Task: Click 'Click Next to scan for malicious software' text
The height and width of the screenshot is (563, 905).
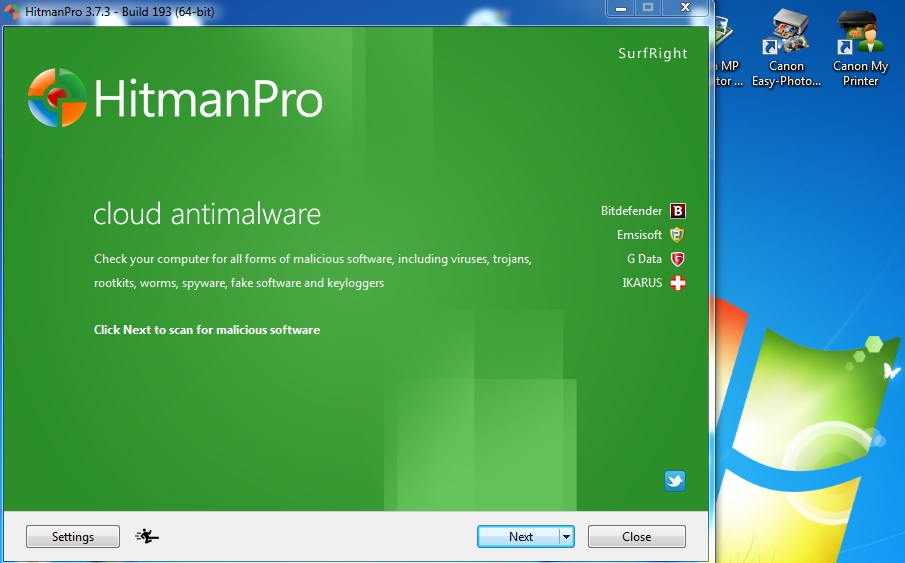Action: [207, 330]
